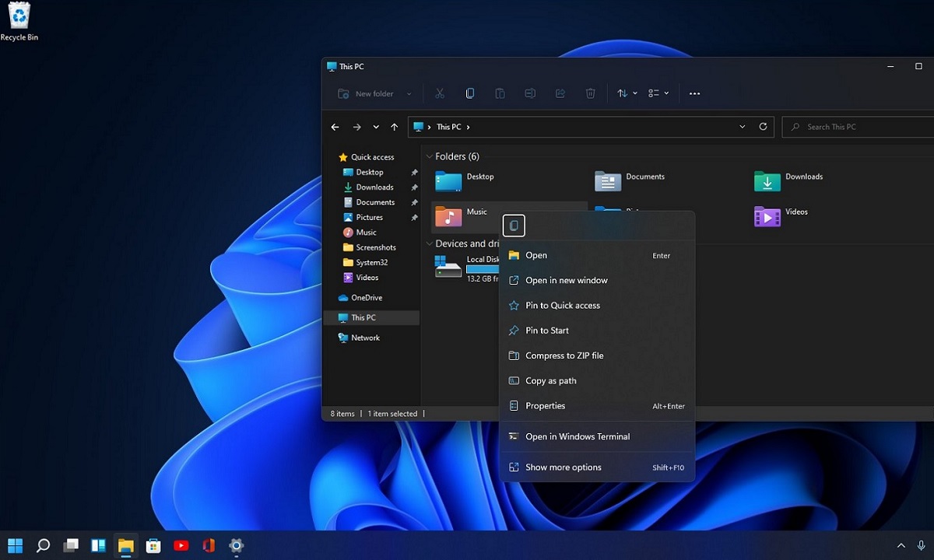Click New folder button

pyautogui.click(x=374, y=93)
